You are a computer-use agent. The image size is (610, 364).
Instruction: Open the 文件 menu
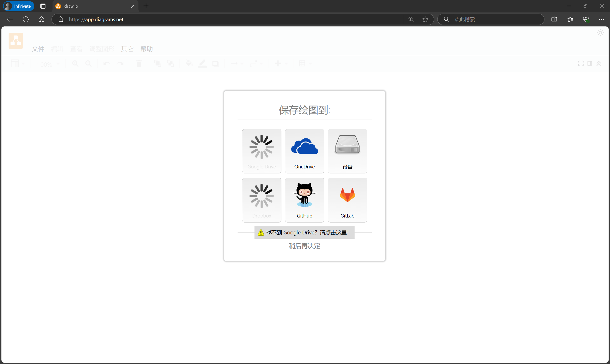[38, 49]
